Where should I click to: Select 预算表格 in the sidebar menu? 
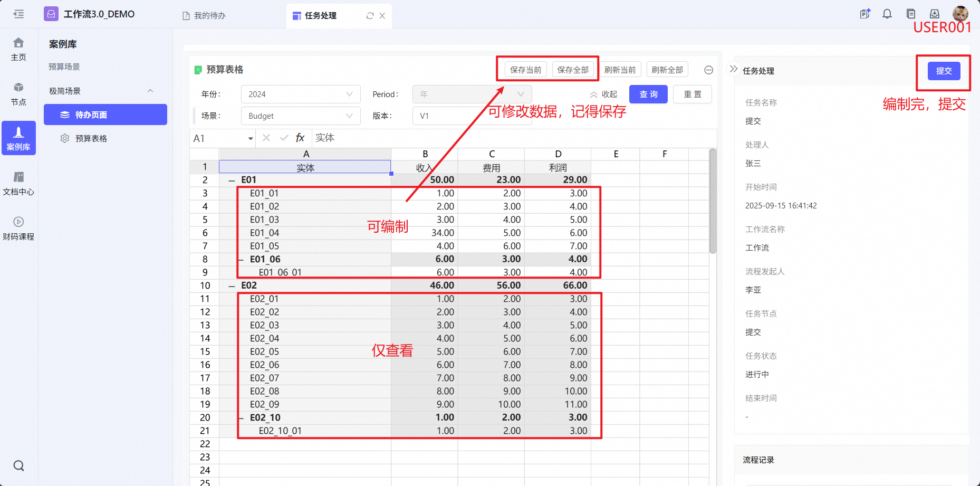[x=91, y=138]
